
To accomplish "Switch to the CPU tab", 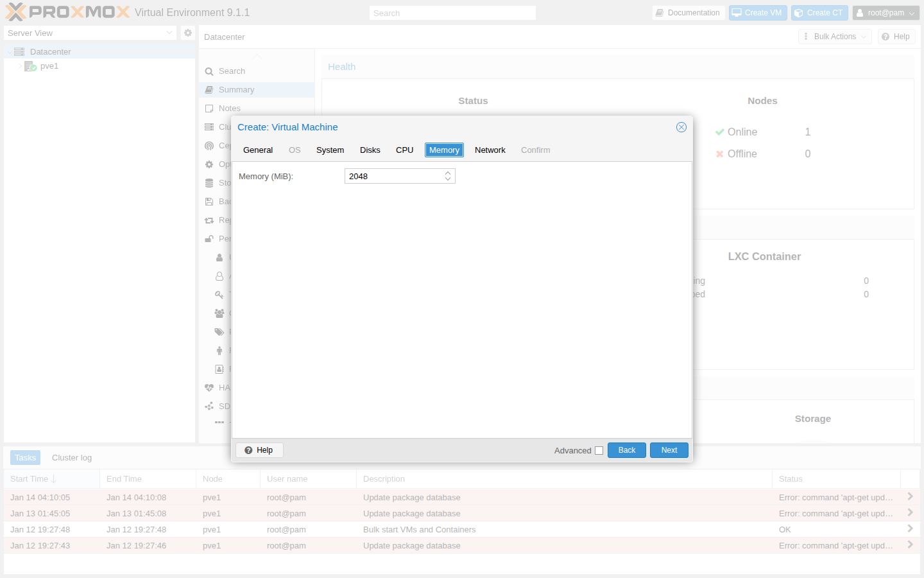I will (x=404, y=150).
